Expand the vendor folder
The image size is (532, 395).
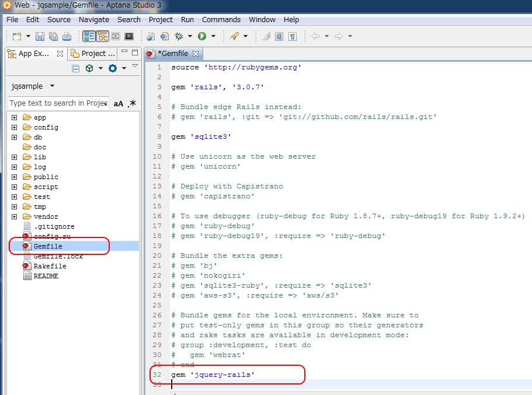[14, 216]
